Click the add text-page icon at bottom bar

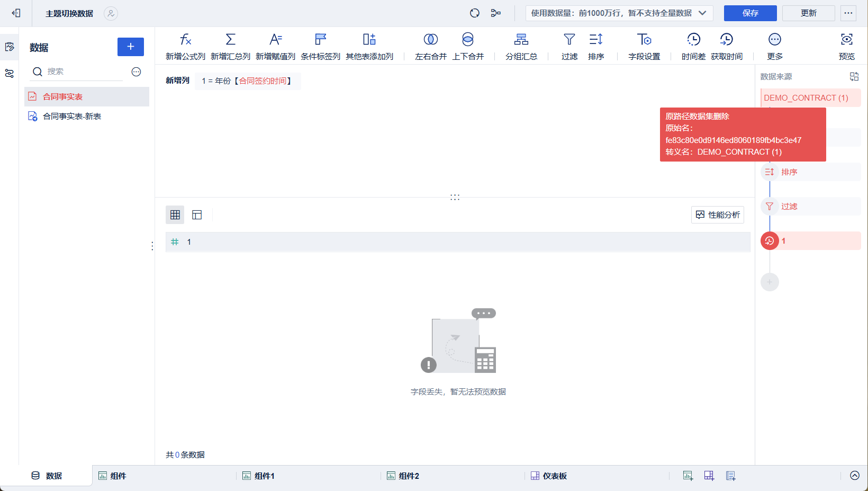click(731, 476)
